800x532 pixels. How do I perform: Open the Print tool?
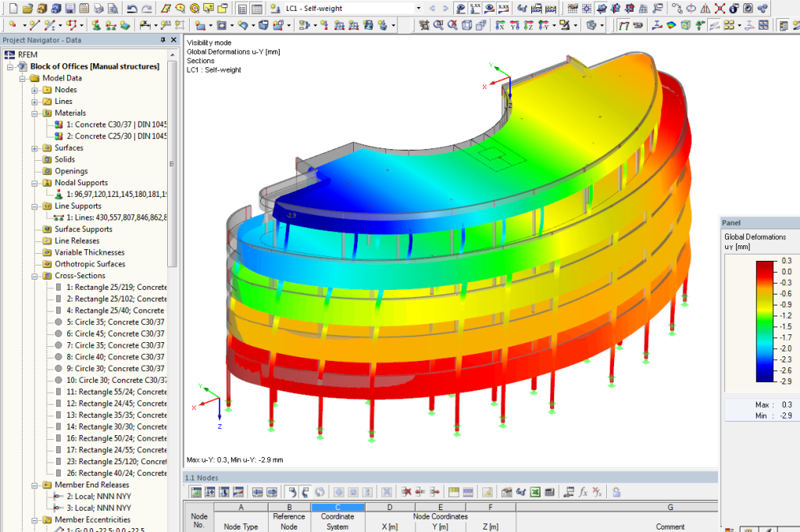click(x=99, y=8)
